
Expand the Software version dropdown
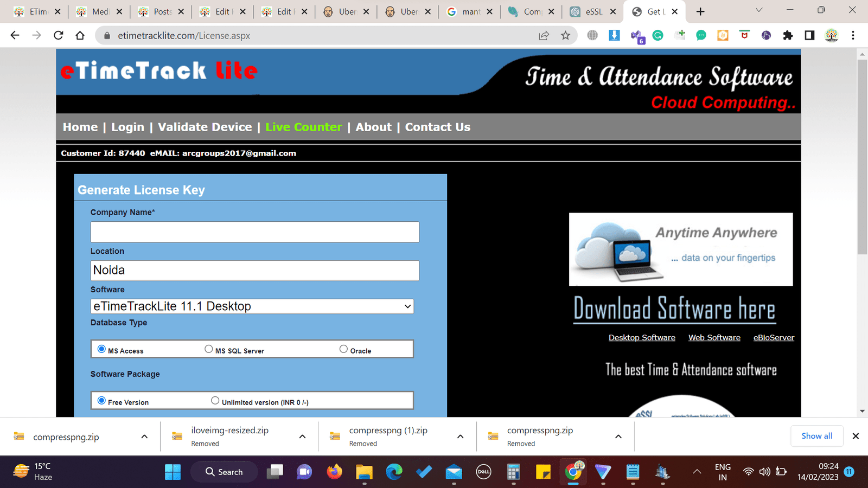(x=252, y=306)
